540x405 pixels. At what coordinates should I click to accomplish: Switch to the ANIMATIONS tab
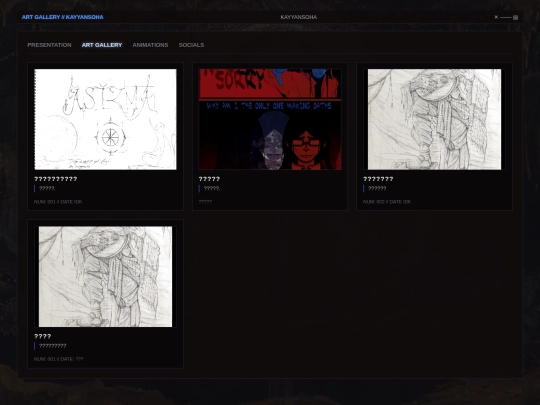(x=150, y=45)
